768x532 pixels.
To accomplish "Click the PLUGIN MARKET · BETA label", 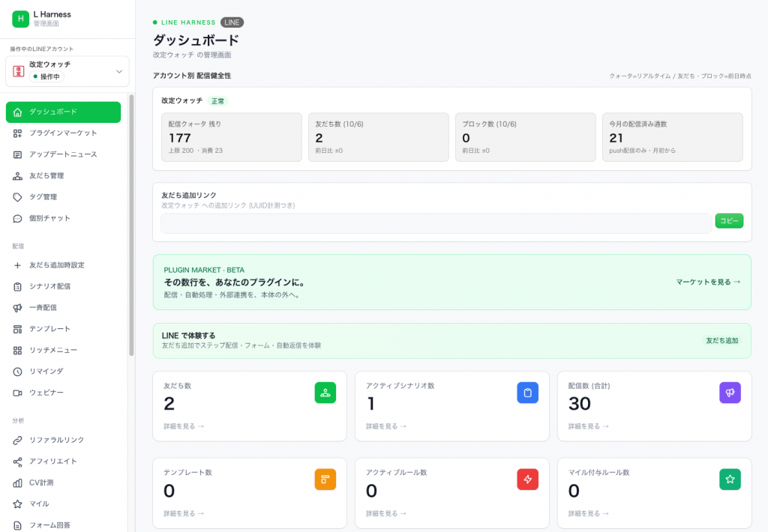I will (204, 270).
